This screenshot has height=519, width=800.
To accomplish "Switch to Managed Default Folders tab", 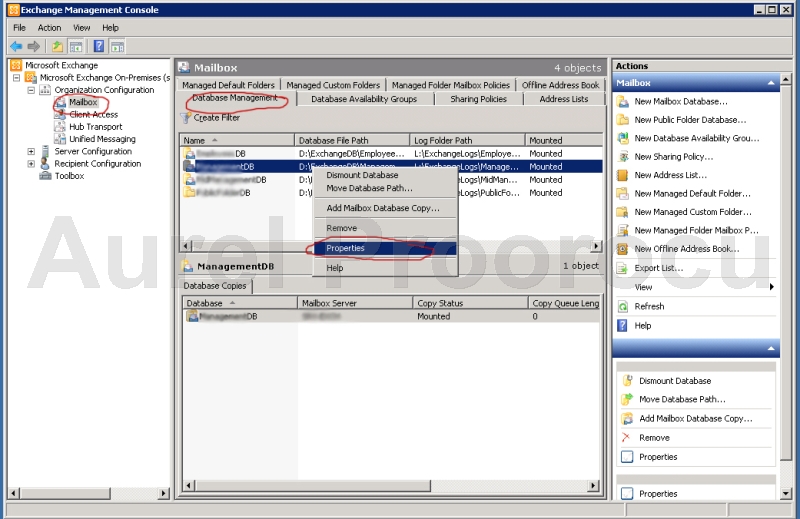I will click(228, 85).
